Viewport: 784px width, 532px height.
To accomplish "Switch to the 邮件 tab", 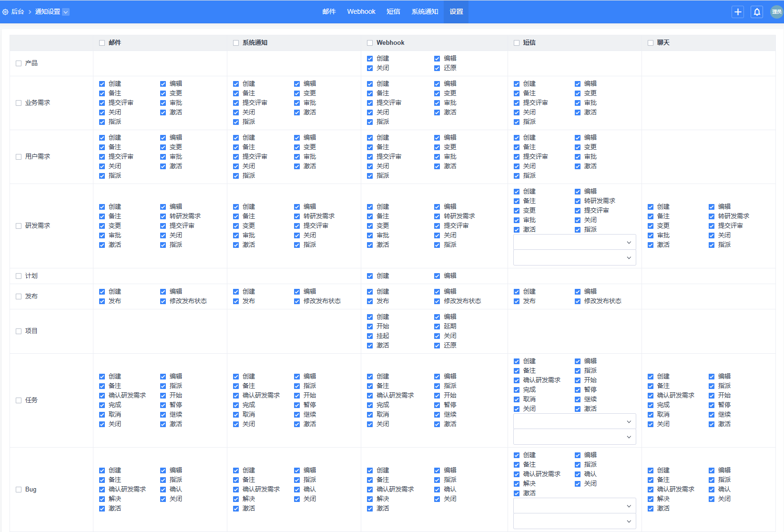I will point(329,11).
